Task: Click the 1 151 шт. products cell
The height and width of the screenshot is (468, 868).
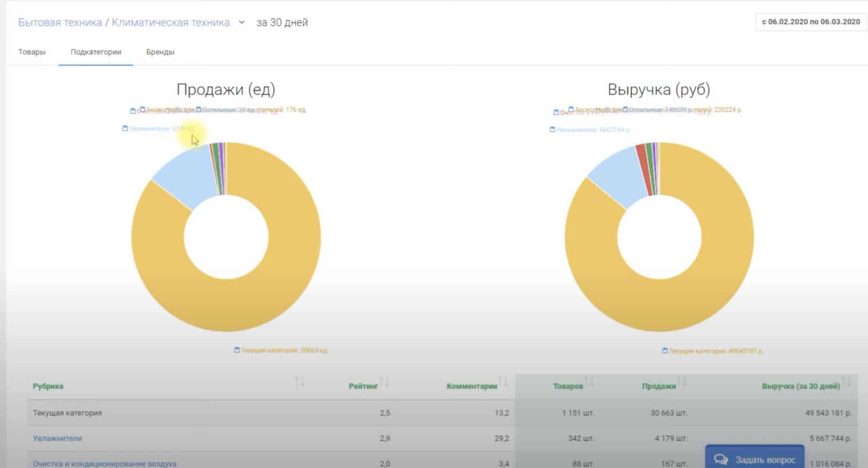Action: pyautogui.click(x=578, y=413)
